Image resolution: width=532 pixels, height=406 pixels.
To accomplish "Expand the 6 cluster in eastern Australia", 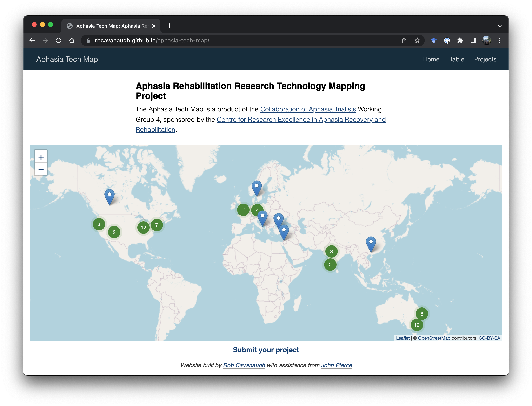I will tap(422, 314).
